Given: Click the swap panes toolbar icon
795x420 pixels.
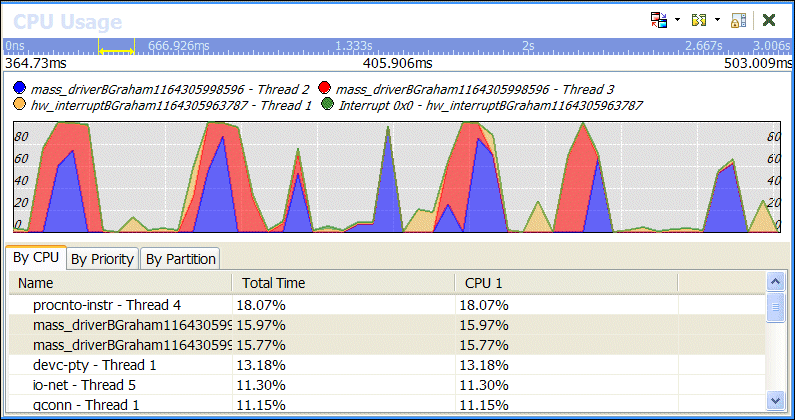Looking at the screenshot, I should coord(658,20).
